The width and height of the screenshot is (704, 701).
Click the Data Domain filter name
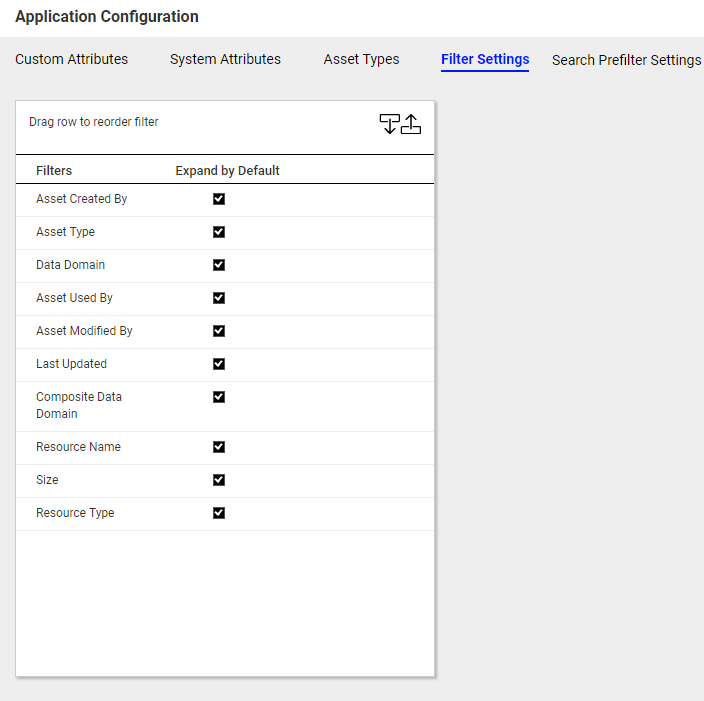coord(70,265)
